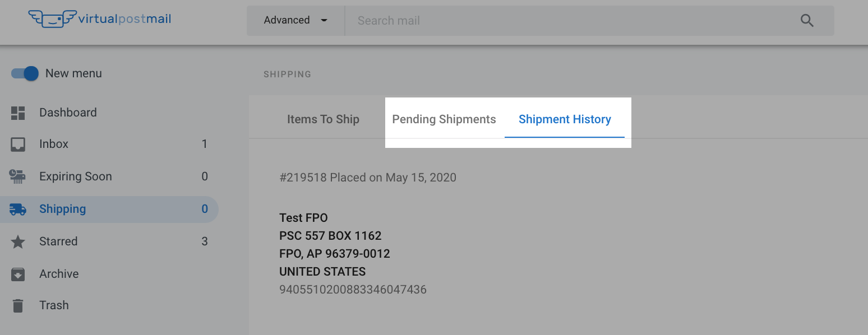Open order #219518 placed May 15, 2020
This screenshot has width=868, height=335.
(368, 178)
